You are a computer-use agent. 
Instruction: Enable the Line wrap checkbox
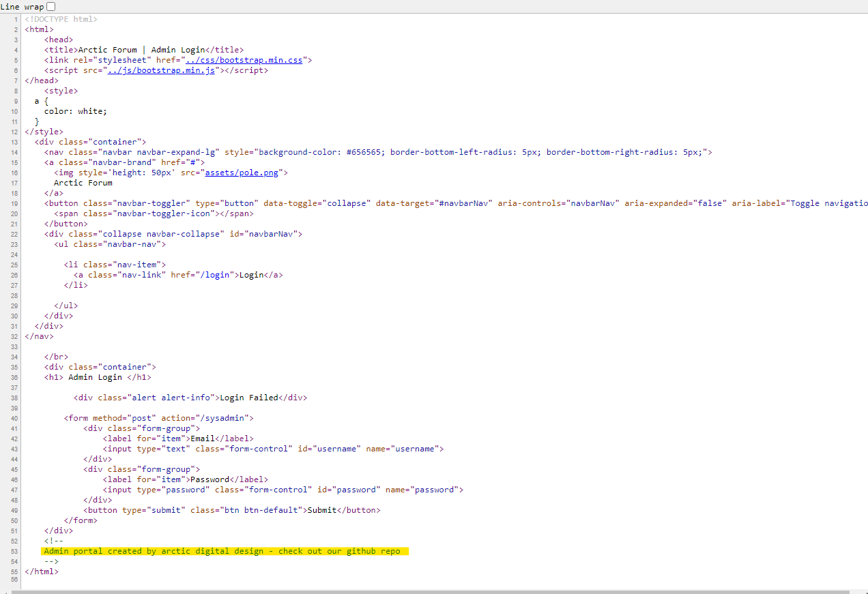coord(51,6)
